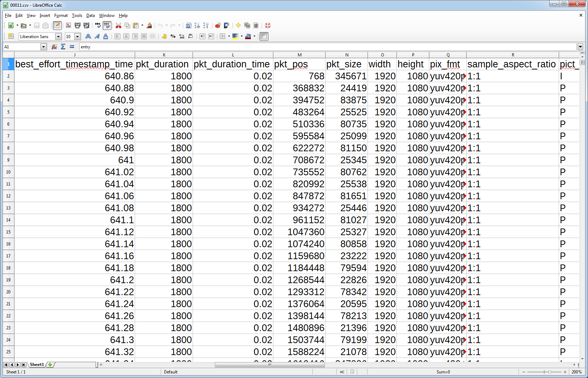588x378 pixels.
Task: Open the Data menu
Action: [x=90, y=16]
